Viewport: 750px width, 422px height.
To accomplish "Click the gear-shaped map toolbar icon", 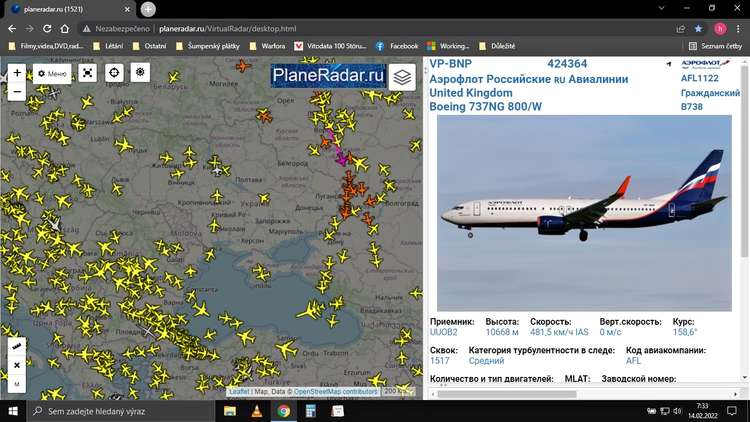I will click(140, 73).
